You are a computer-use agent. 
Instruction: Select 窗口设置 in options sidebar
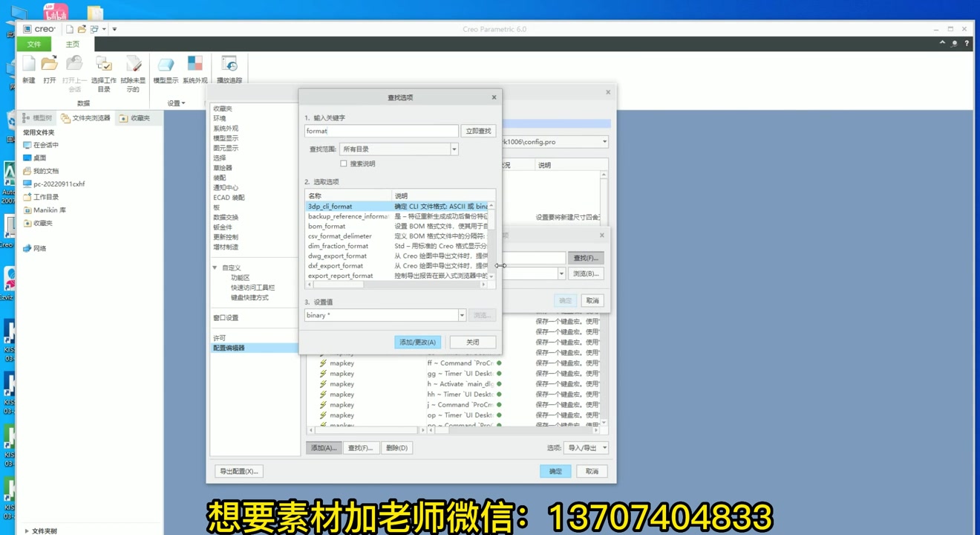click(226, 318)
